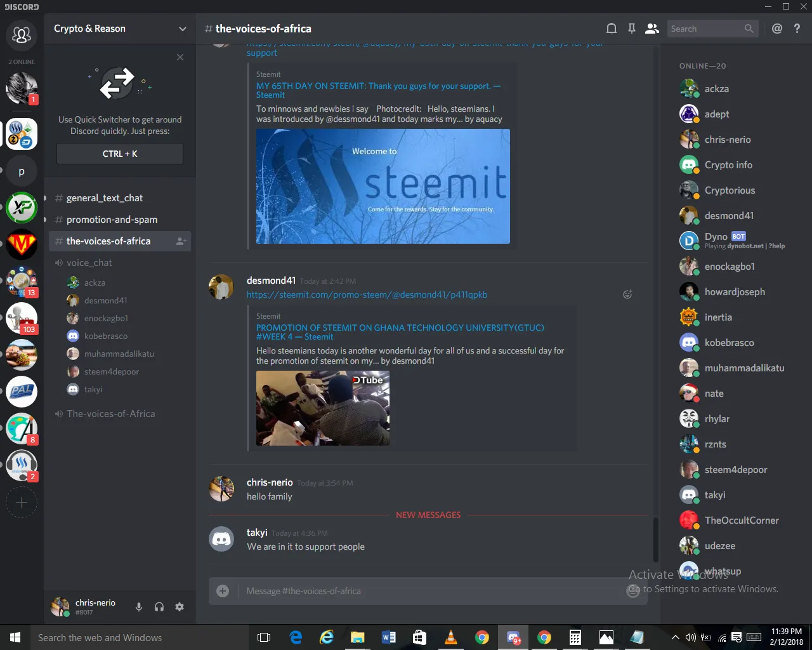Open the current Crypto & Reason server icon
Screen dimensions: 812x650
click(x=22, y=134)
